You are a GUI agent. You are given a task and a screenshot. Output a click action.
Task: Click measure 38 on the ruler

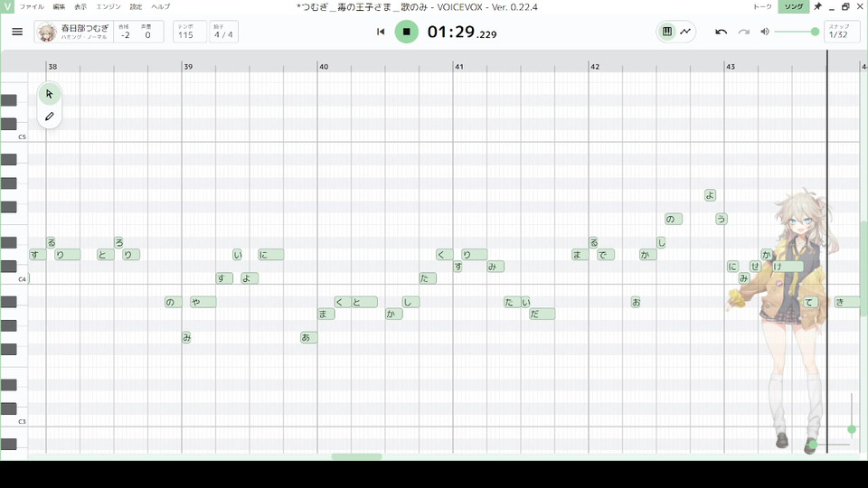[x=52, y=66]
